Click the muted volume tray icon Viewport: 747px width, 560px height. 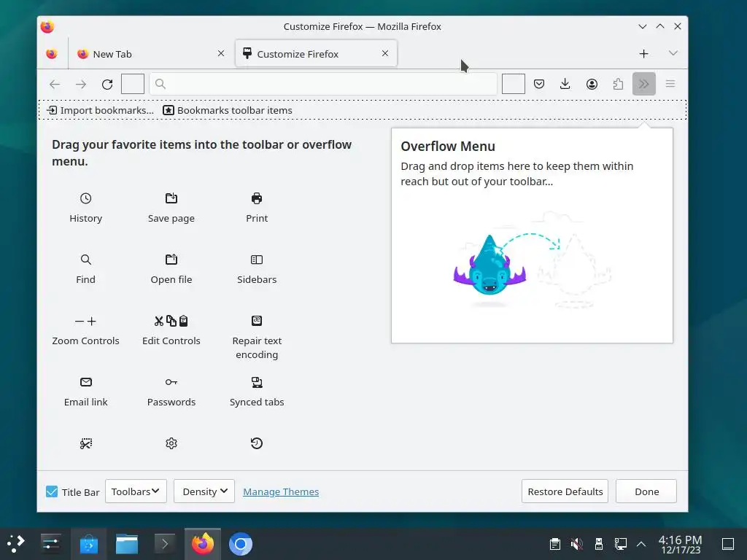[576, 544]
